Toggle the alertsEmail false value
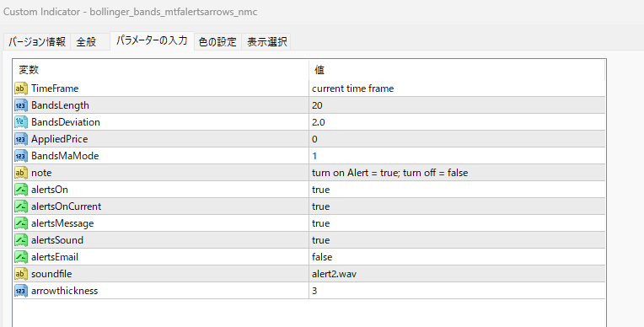The image size is (644, 327). [x=457, y=257]
